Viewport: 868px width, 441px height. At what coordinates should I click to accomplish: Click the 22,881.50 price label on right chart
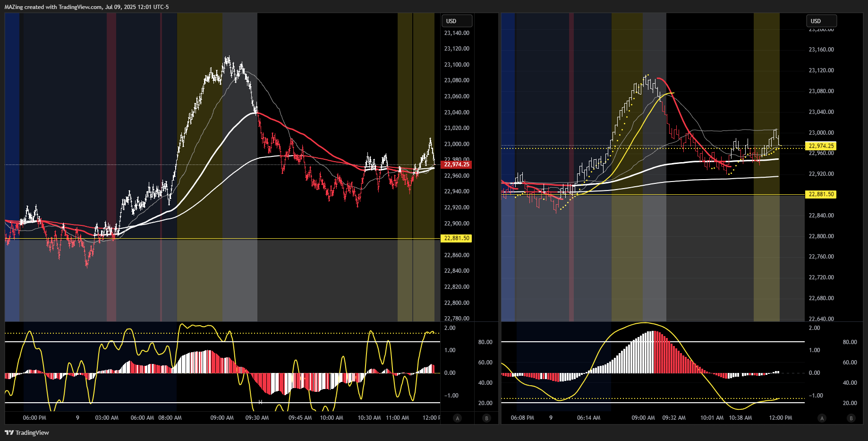[x=821, y=194]
